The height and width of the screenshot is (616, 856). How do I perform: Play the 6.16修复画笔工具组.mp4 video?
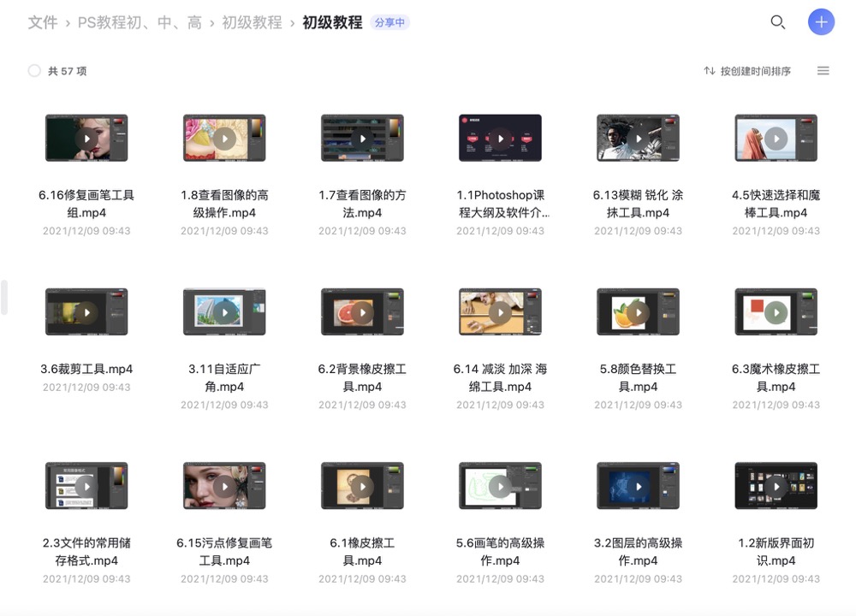pyautogui.click(x=86, y=138)
